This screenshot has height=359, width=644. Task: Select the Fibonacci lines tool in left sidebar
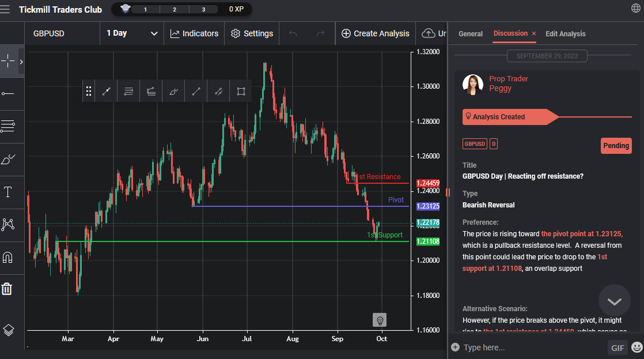[8, 126]
